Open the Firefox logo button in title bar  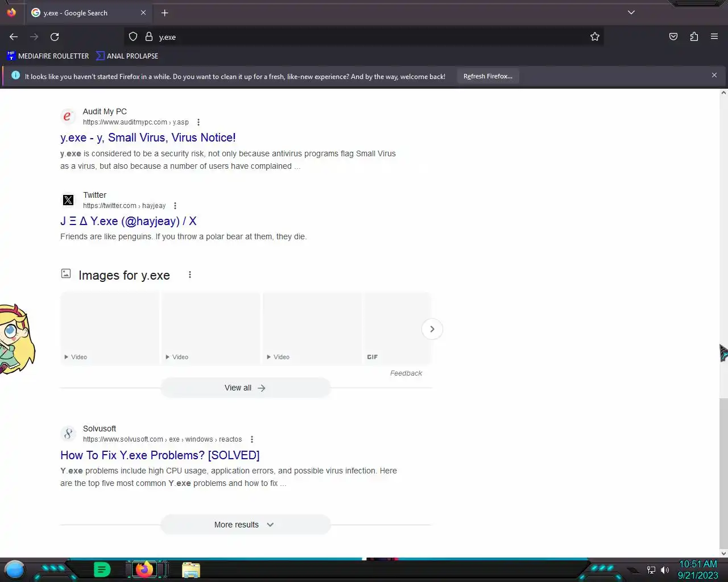pyautogui.click(x=11, y=13)
